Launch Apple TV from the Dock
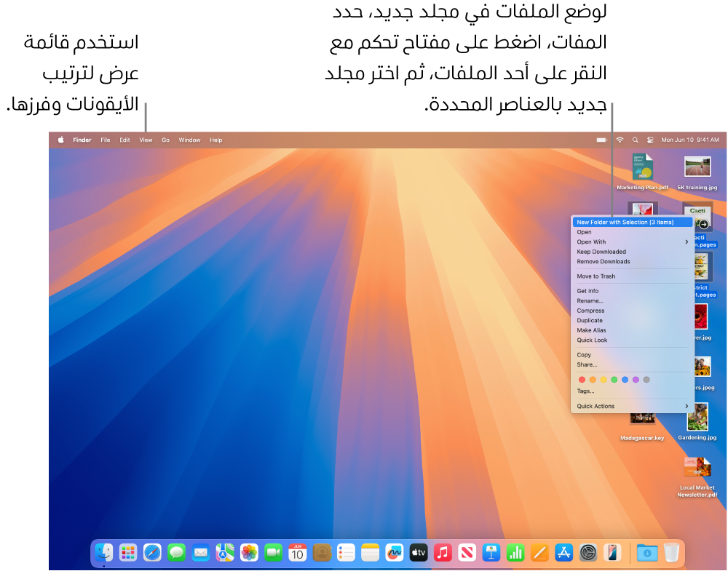728x571 pixels. [419, 552]
